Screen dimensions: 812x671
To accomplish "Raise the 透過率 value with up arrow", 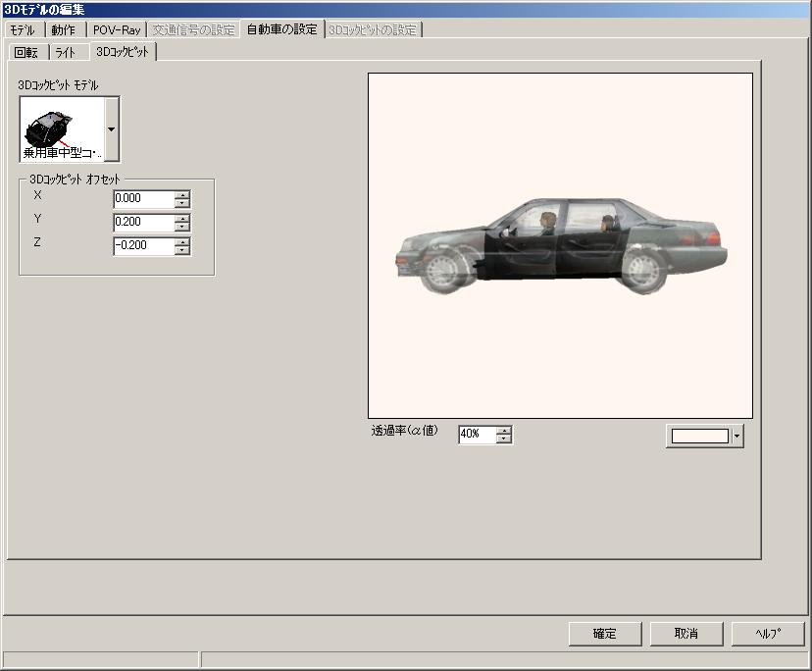I will (x=504, y=431).
